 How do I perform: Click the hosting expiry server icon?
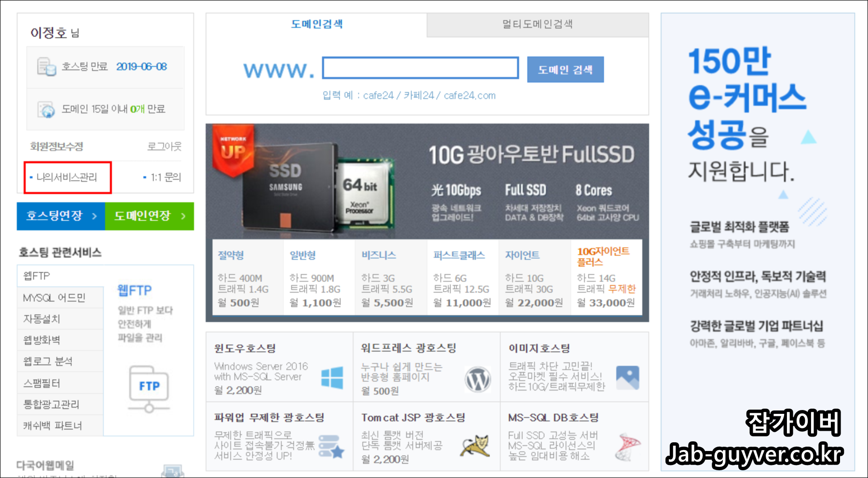coord(47,67)
